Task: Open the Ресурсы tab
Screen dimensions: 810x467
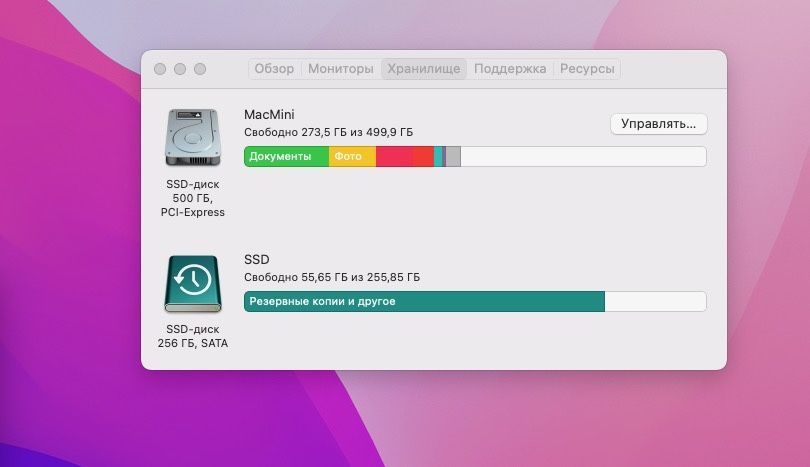Action: click(x=587, y=69)
